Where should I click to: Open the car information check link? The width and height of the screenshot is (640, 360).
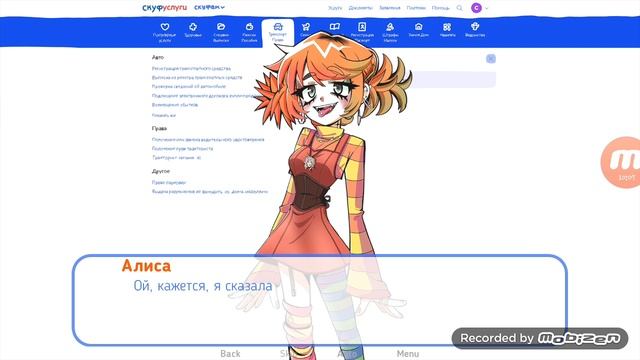click(189, 86)
